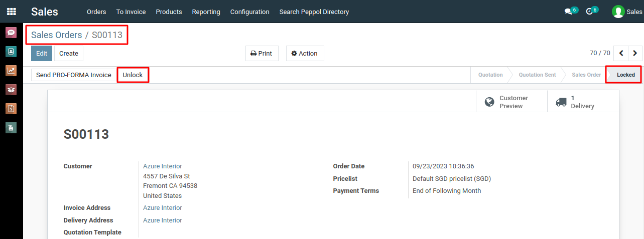Open the Action dropdown
644x239 pixels.
click(x=305, y=53)
